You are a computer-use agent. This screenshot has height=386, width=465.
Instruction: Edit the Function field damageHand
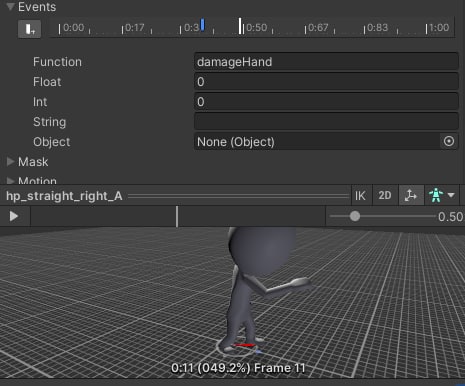point(326,62)
